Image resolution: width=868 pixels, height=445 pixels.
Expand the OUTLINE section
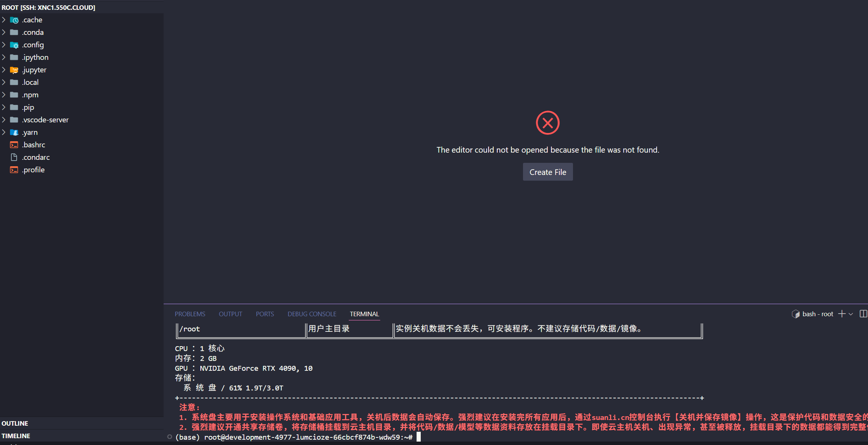coord(15,423)
